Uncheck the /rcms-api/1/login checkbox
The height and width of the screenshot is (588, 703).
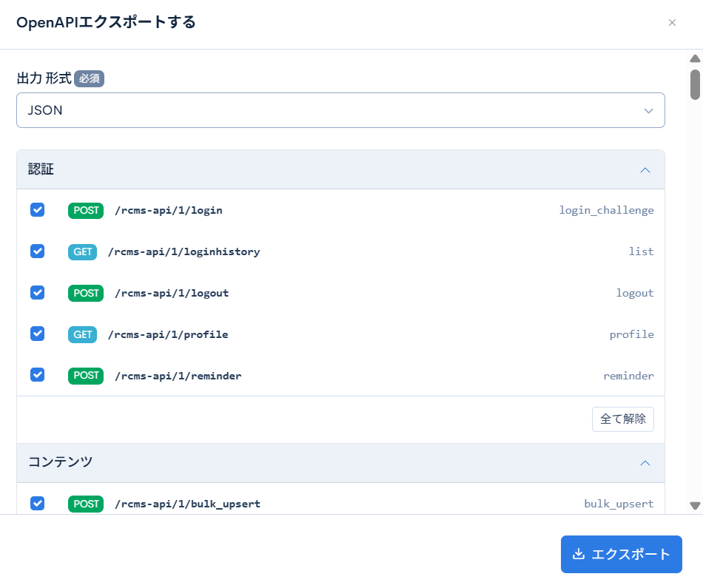(x=37, y=210)
